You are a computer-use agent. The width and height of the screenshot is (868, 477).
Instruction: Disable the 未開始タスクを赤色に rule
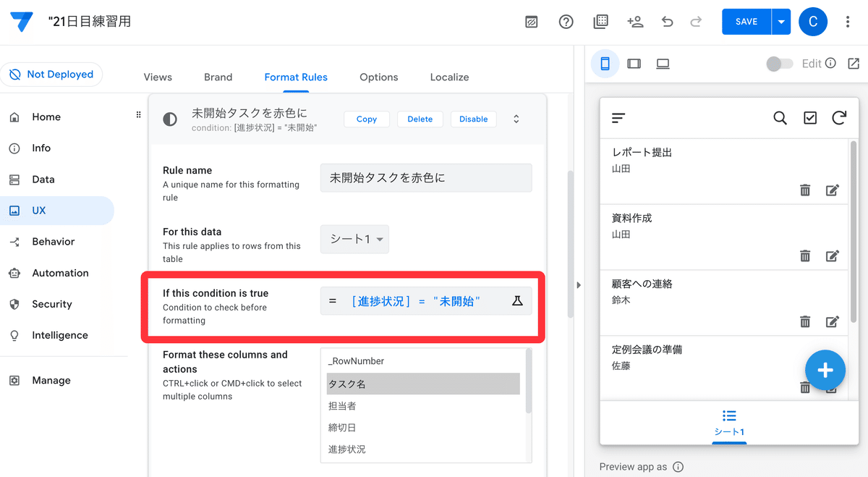[x=473, y=119]
